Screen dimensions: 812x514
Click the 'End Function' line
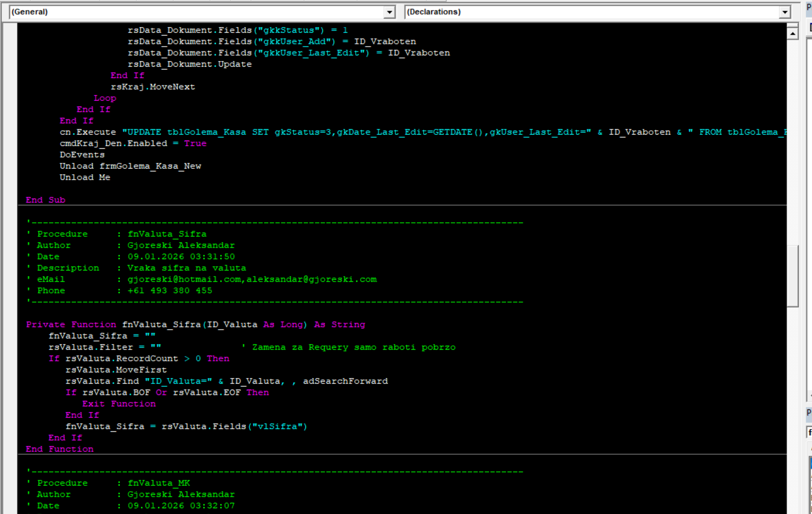coord(59,449)
